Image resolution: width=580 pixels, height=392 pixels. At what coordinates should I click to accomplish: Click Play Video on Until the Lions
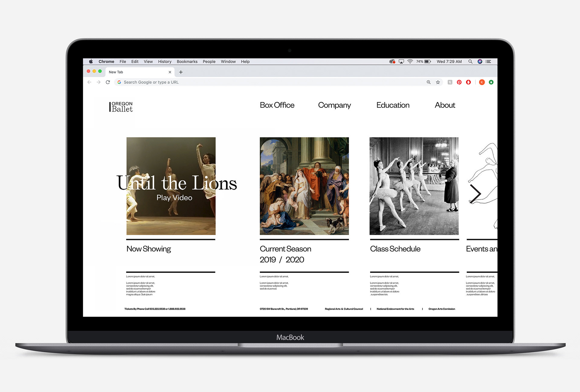point(174,198)
